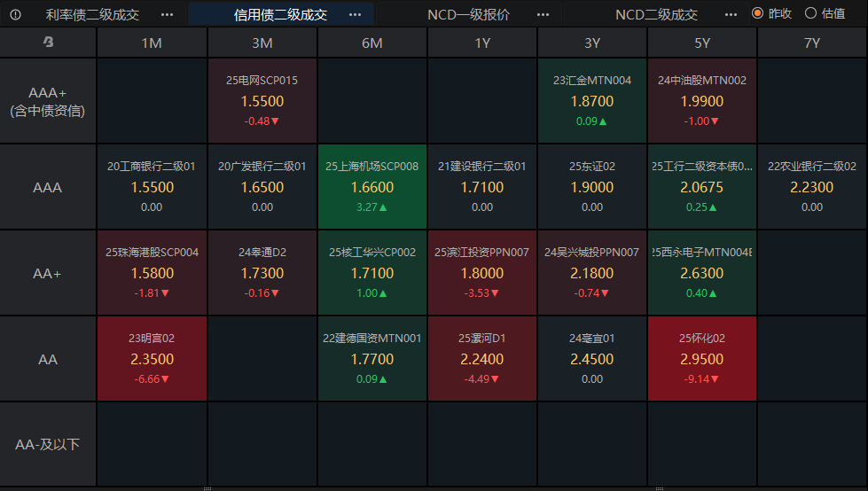Image resolution: width=868 pixels, height=491 pixels.
Task: Open more options for NCD二级成交
Action: coord(731,14)
